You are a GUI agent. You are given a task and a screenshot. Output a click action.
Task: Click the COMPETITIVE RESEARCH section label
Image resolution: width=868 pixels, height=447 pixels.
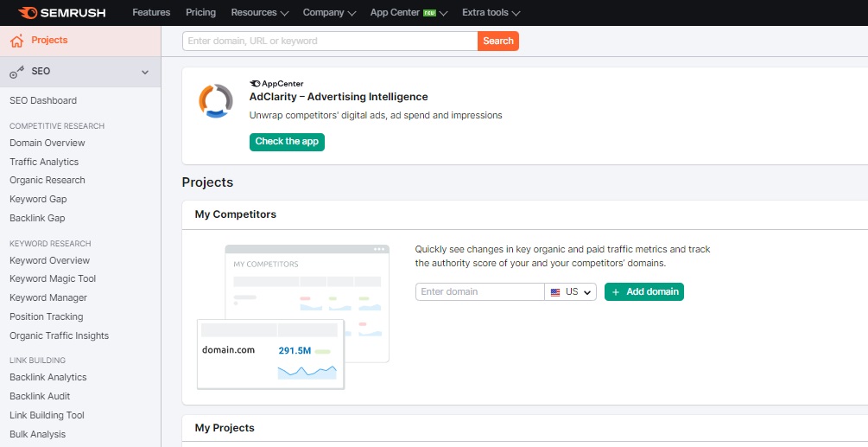pos(57,125)
